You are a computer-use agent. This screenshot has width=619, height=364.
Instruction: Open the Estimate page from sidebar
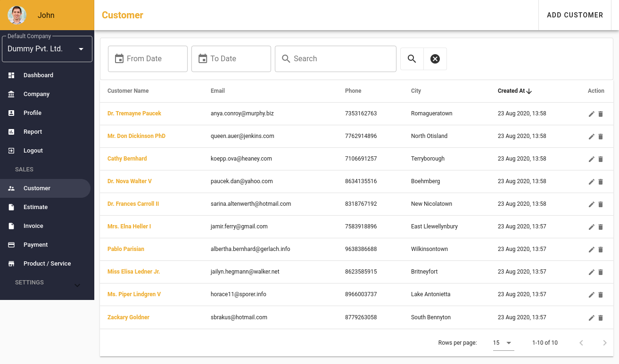coord(35,207)
